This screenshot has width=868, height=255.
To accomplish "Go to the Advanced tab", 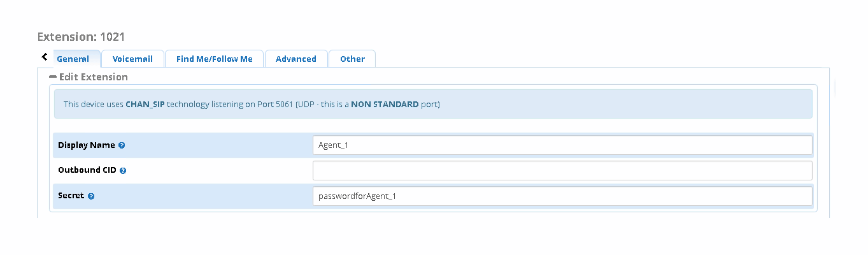I will click(296, 59).
